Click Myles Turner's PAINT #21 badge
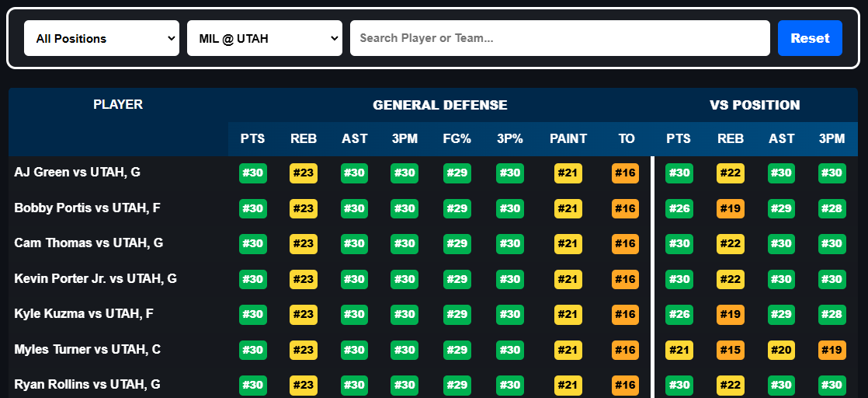 point(568,350)
